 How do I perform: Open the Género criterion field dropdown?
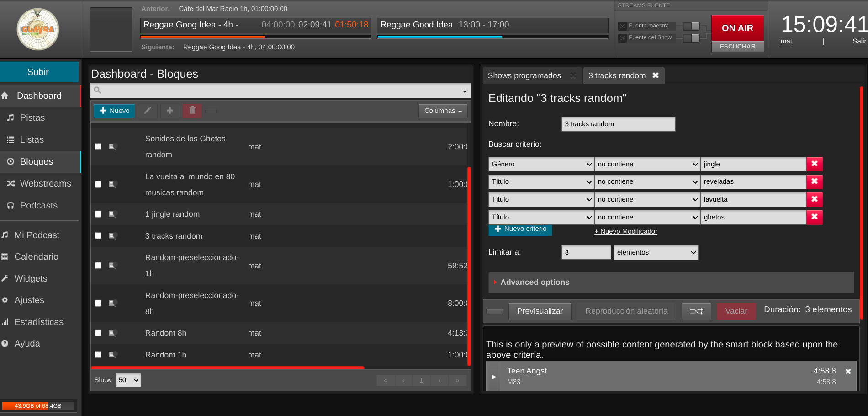(x=541, y=164)
